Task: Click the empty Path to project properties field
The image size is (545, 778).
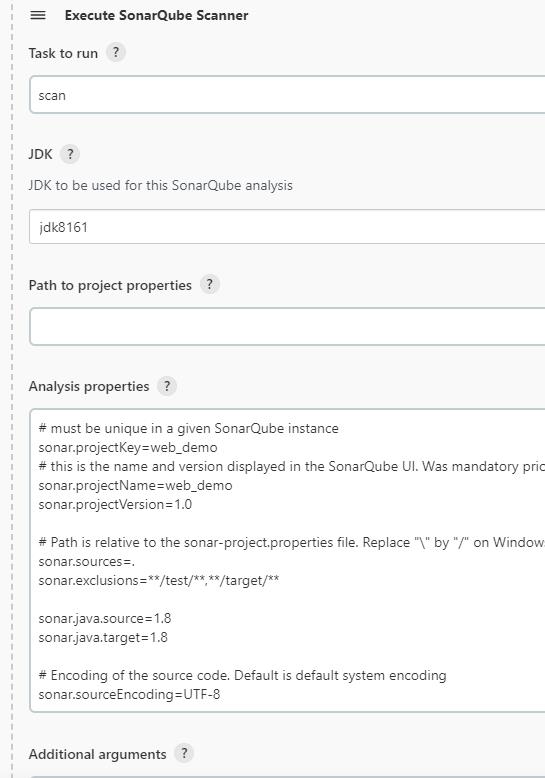Action: pyautogui.click(x=287, y=326)
